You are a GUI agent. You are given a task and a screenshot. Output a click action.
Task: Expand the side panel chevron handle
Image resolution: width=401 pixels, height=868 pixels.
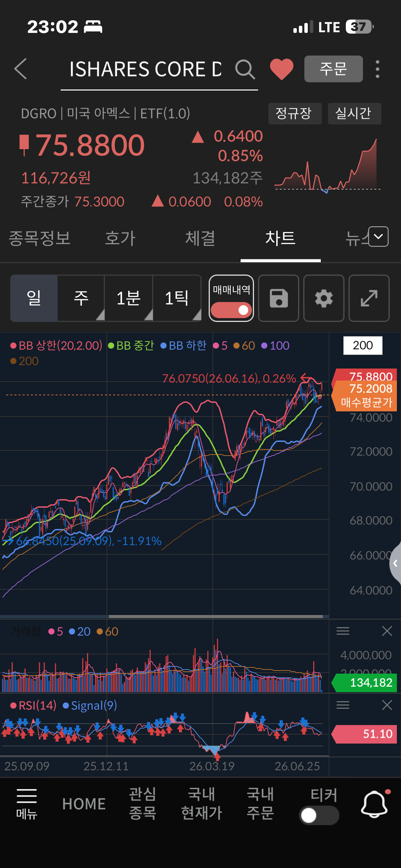(395, 563)
